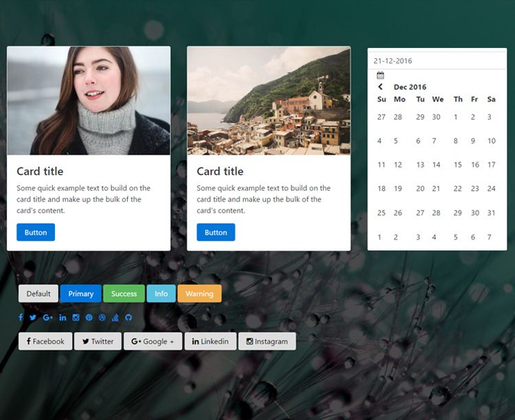Viewport: 515px width, 420px height.
Task: Select December 16 in the calendar
Action: pyautogui.click(x=475, y=165)
